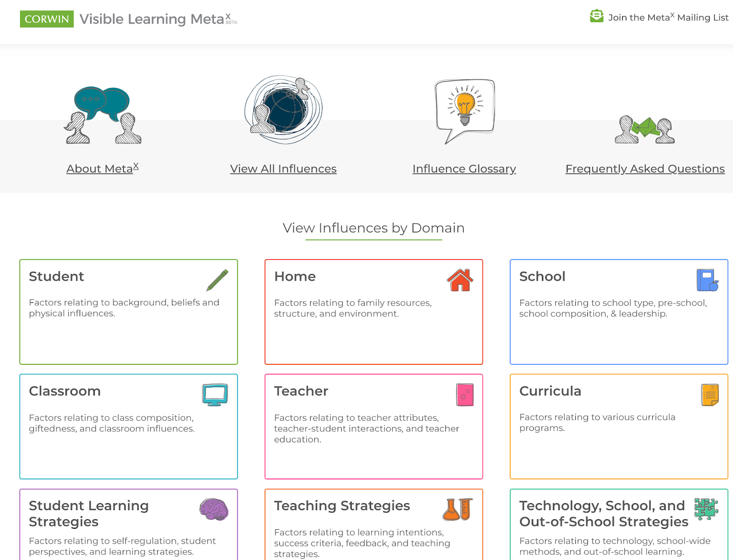Join the Meta Mailing List
The height and width of the screenshot is (560, 733).
[667, 17]
